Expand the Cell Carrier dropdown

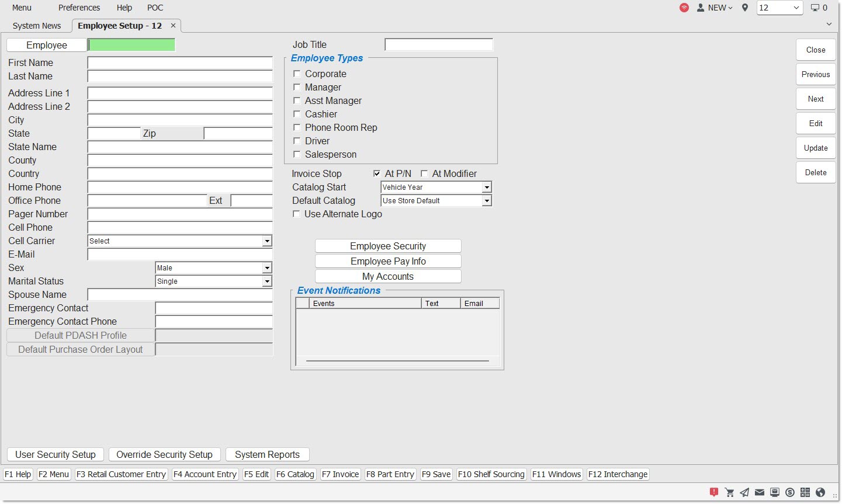click(267, 241)
